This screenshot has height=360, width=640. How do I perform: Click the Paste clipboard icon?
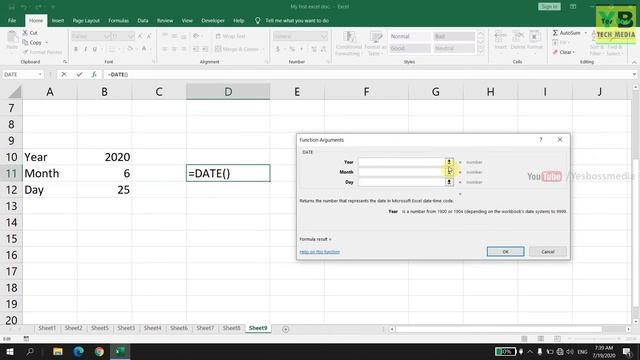[12, 38]
